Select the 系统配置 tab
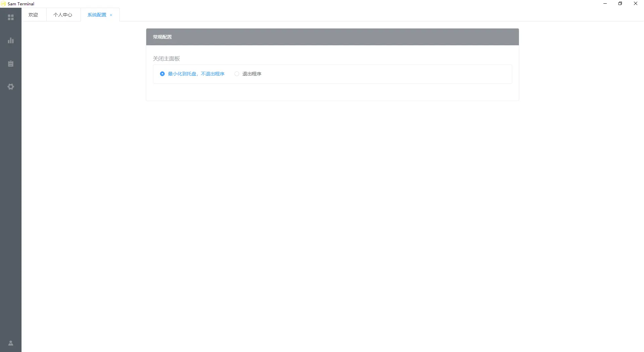The image size is (644, 352). (97, 15)
